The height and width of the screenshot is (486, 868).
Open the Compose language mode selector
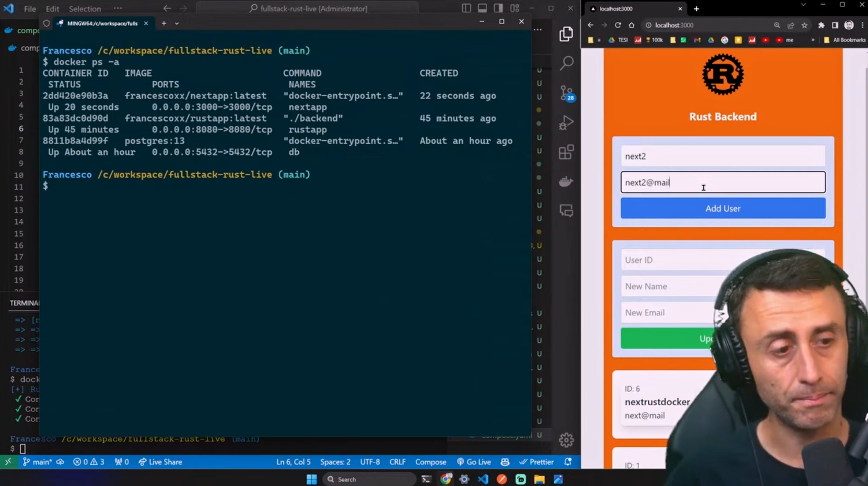(x=431, y=462)
